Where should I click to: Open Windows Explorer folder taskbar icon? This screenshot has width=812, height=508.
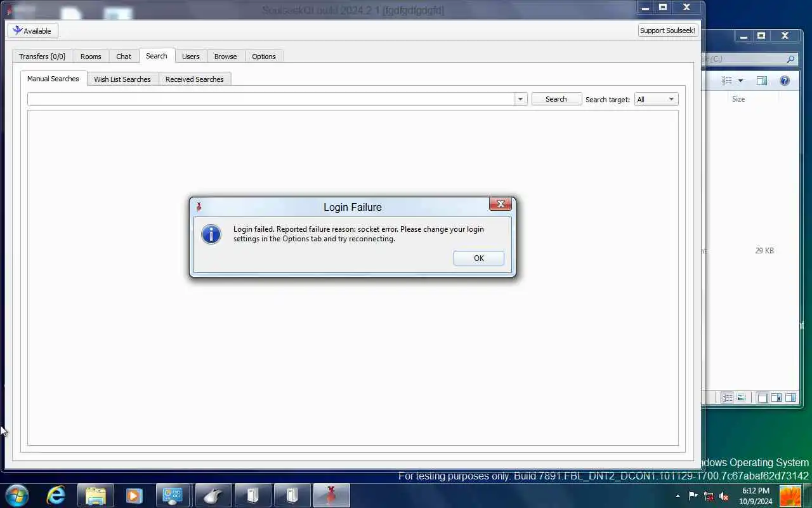pos(96,495)
